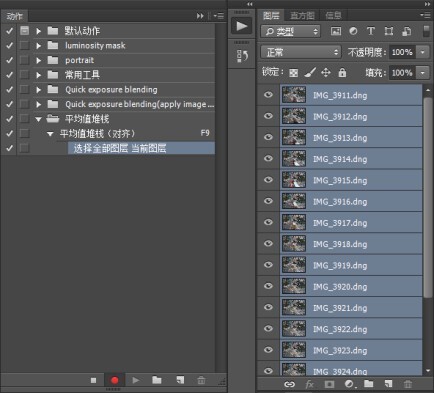Hide the IMG_3923.dng layer
434x393 pixels.
coord(268,350)
